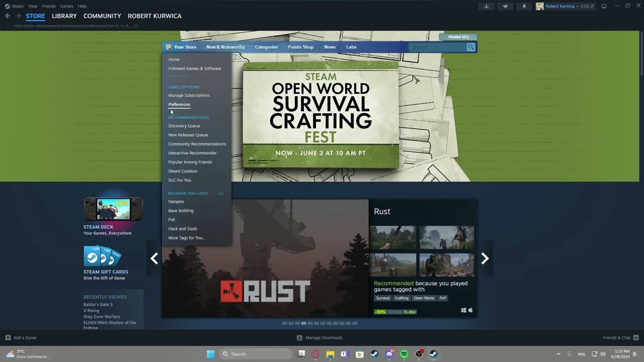Open New Releases Queue
Image resolution: width=644 pixels, height=362 pixels.
[188, 135]
